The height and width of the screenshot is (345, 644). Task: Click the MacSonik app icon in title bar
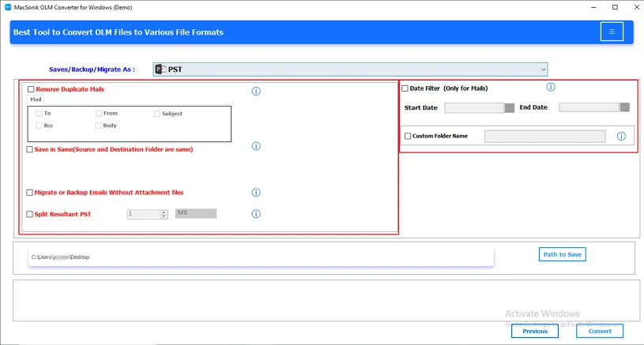coord(8,7)
